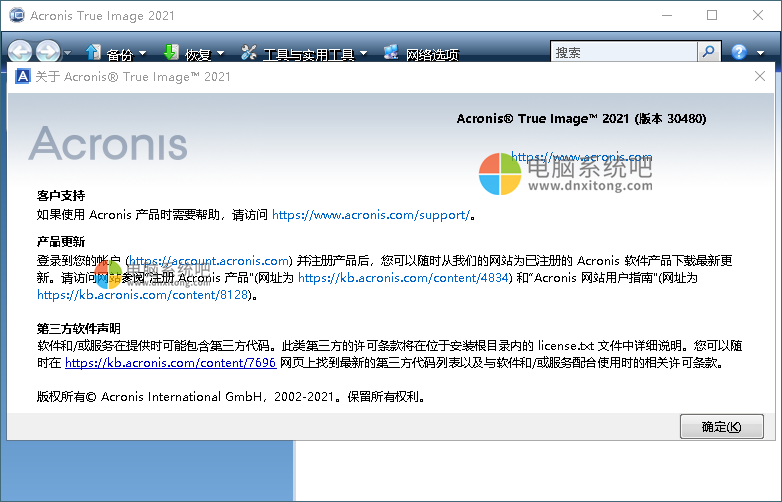Viewport: 782px width, 502px height.
Task: Click the Acronis app icon in title bar
Action: [x=17, y=15]
